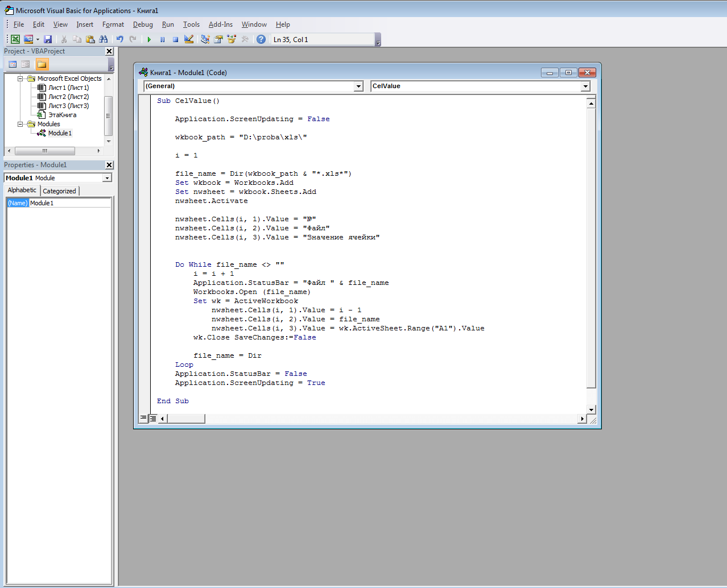Click the "End Sub" code line
This screenshot has width=727, height=588.
coord(173,401)
